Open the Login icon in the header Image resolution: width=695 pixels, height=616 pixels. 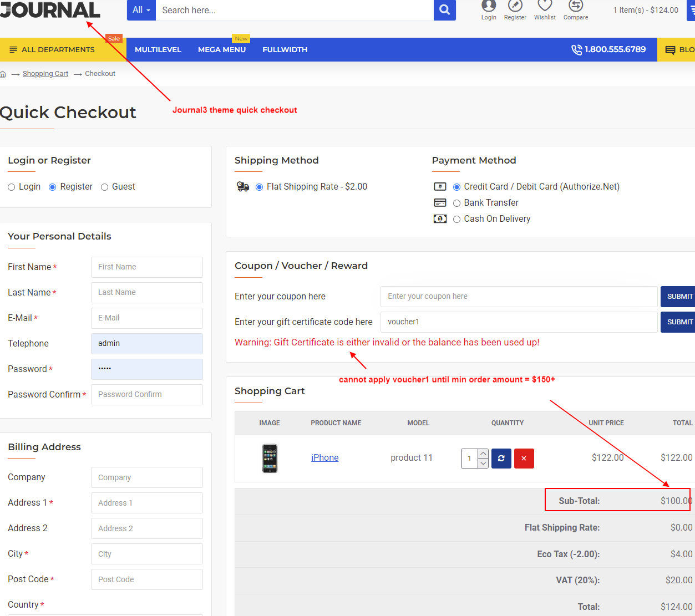(x=488, y=8)
